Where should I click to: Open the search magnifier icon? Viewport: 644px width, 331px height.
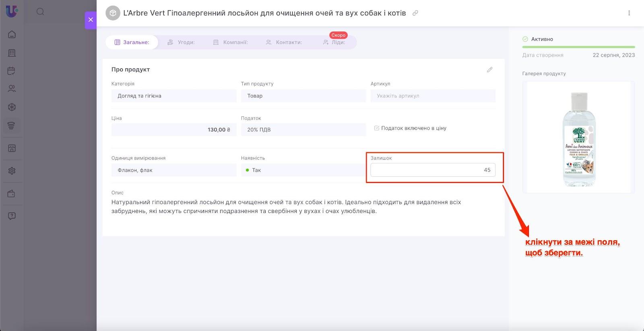pos(40,12)
